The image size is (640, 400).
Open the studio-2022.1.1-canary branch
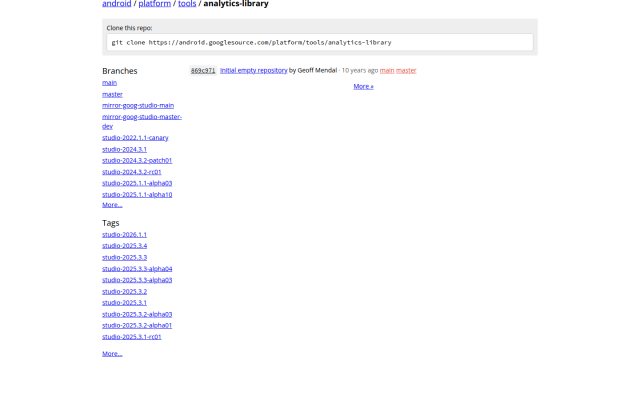click(x=135, y=138)
